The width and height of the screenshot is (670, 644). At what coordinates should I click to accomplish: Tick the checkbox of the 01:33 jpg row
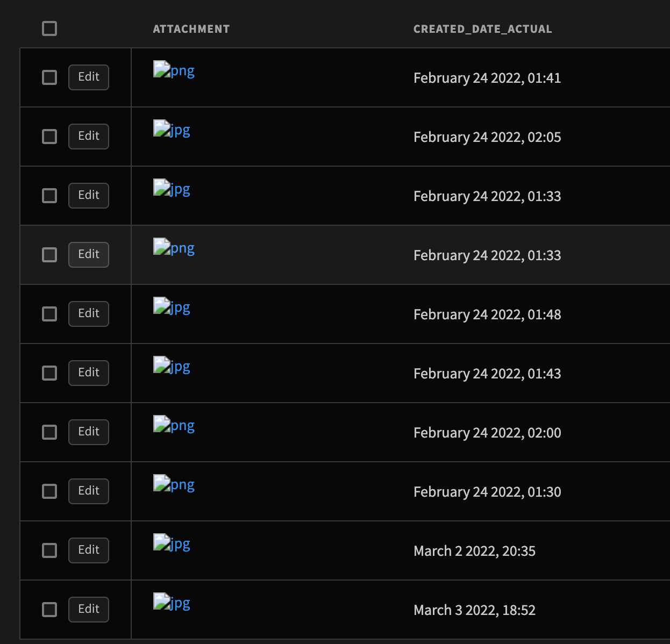click(x=49, y=196)
